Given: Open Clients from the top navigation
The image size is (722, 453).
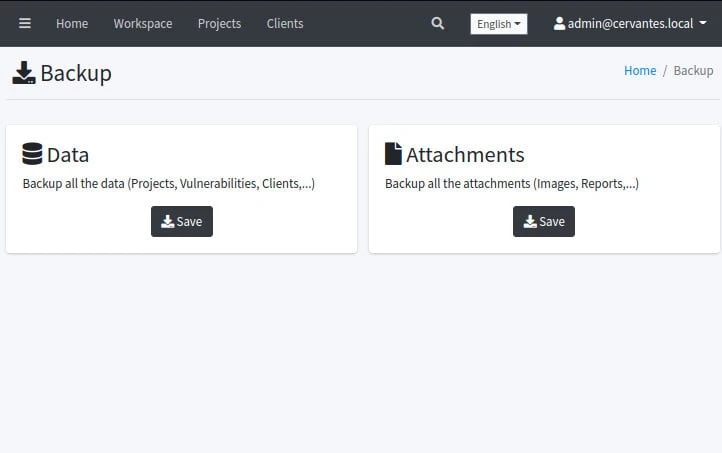Looking at the screenshot, I should [x=285, y=23].
